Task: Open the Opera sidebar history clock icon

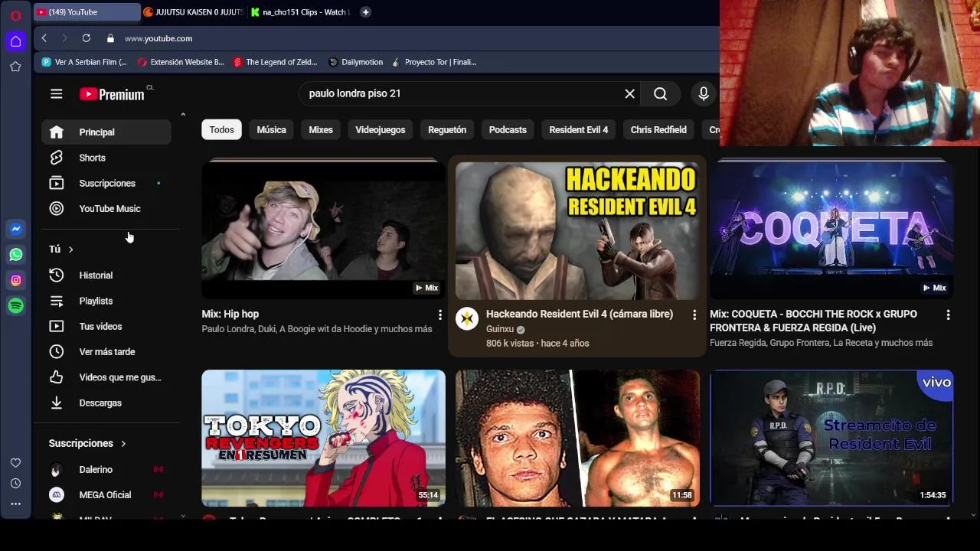Action: [15, 484]
